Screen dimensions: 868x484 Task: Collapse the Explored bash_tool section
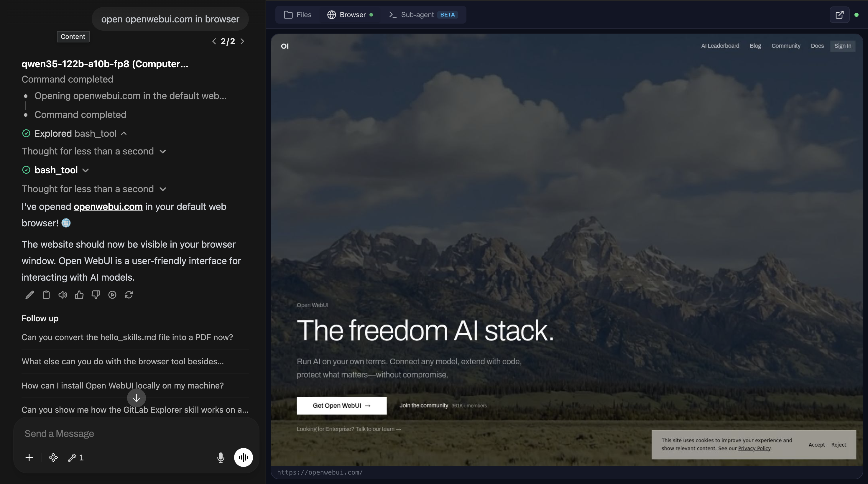pyautogui.click(x=124, y=133)
